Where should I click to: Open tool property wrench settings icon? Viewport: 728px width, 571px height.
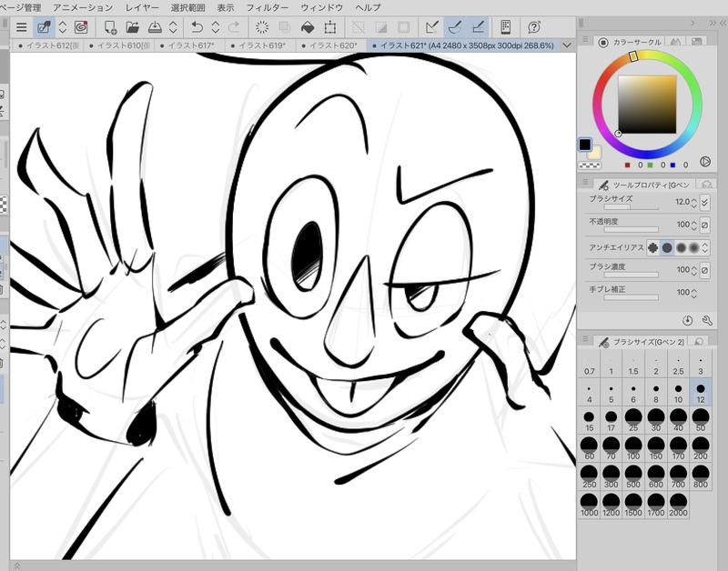pos(706,320)
